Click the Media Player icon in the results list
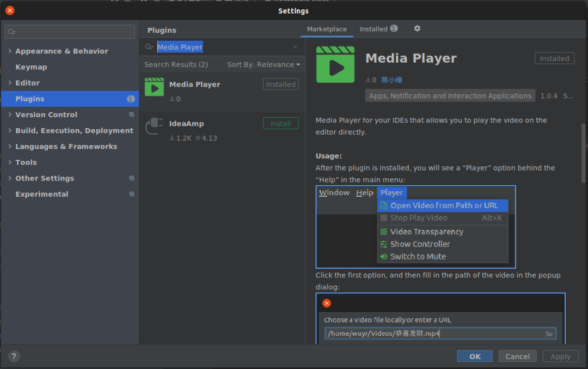The image size is (588, 369). pos(154,87)
